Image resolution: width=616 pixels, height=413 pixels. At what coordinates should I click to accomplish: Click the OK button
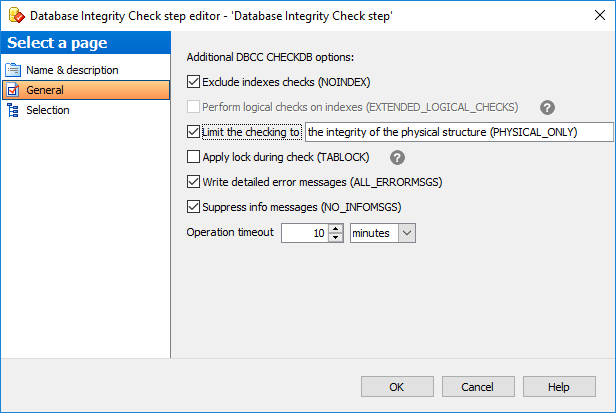click(x=397, y=387)
